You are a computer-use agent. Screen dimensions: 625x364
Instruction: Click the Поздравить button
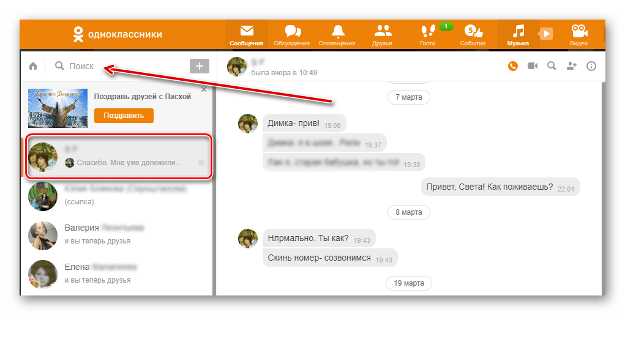coord(124,116)
